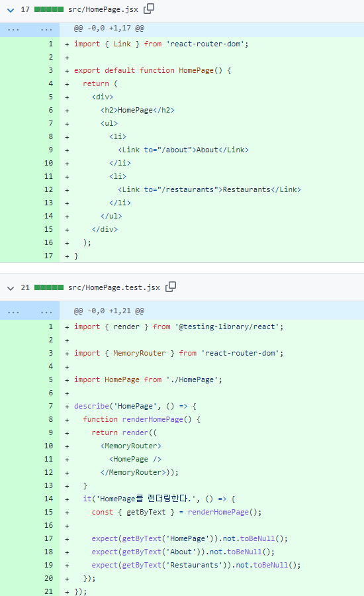364x596 pixels.
Task: Copy the src/HomePage.jsx file path
Action: coord(149,9)
